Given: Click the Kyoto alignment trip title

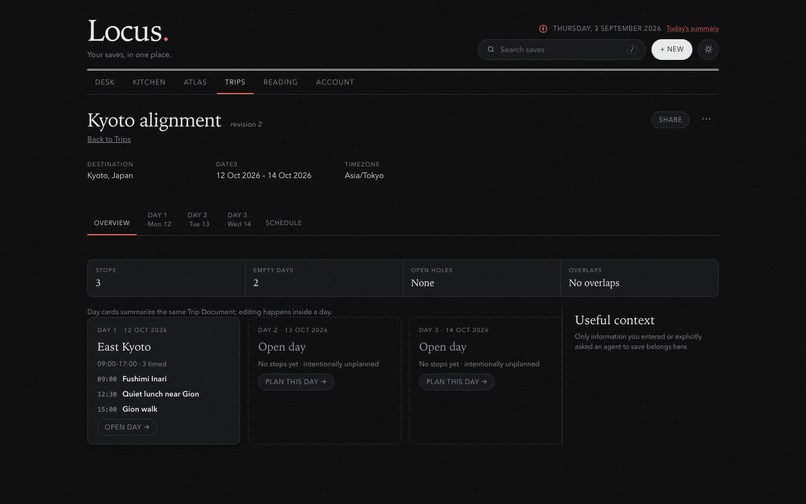Looking at the screenshot, I should 154,120.
